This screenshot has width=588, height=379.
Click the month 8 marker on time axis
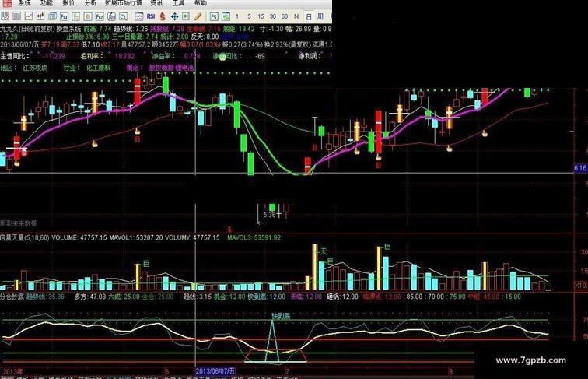click(450, 371)
